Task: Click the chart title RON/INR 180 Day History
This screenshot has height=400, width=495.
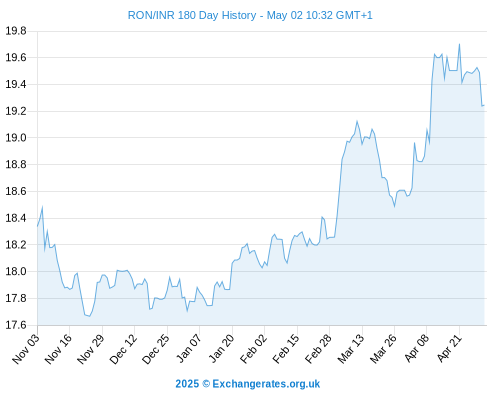Action: click(192, 15)
